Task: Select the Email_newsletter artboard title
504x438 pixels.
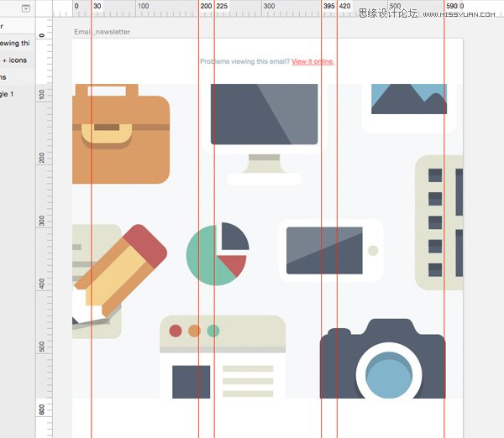Action: coord(102,32)
